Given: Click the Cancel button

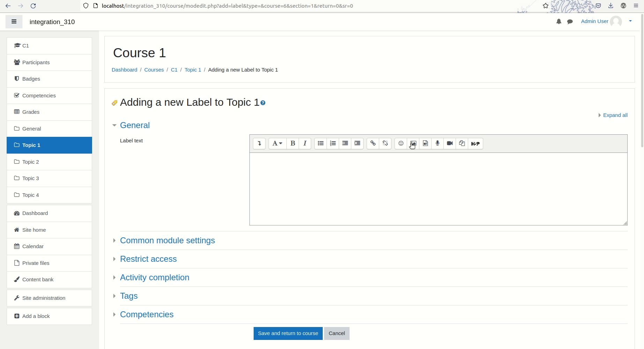Looking at the screenshot, I should pos(337,333).
